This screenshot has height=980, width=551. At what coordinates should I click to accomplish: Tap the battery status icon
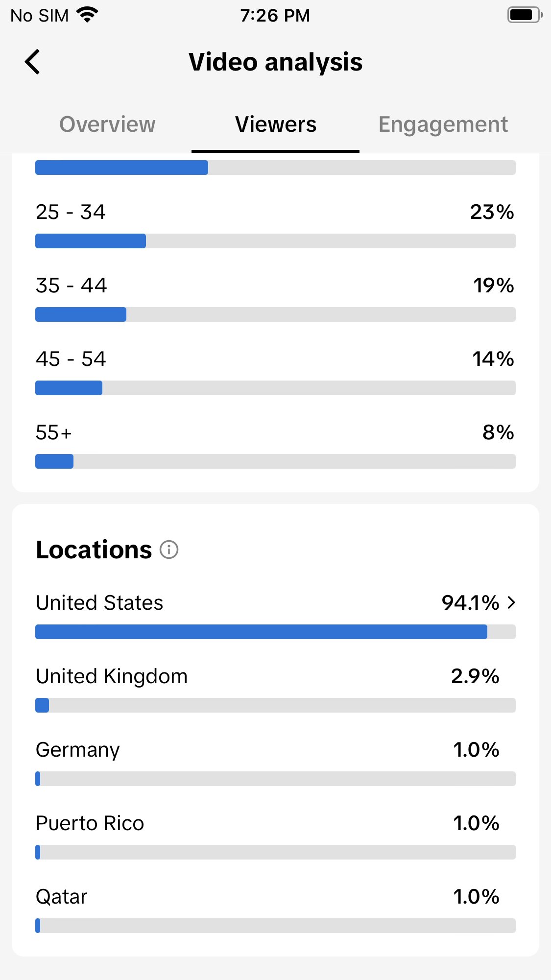point(525,15)
